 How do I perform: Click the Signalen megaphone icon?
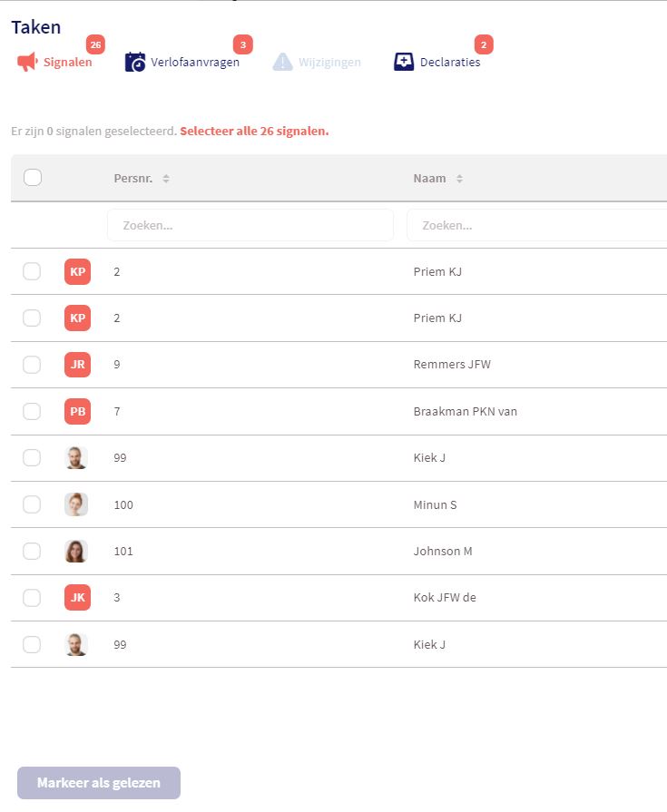[x=27, y=63]
